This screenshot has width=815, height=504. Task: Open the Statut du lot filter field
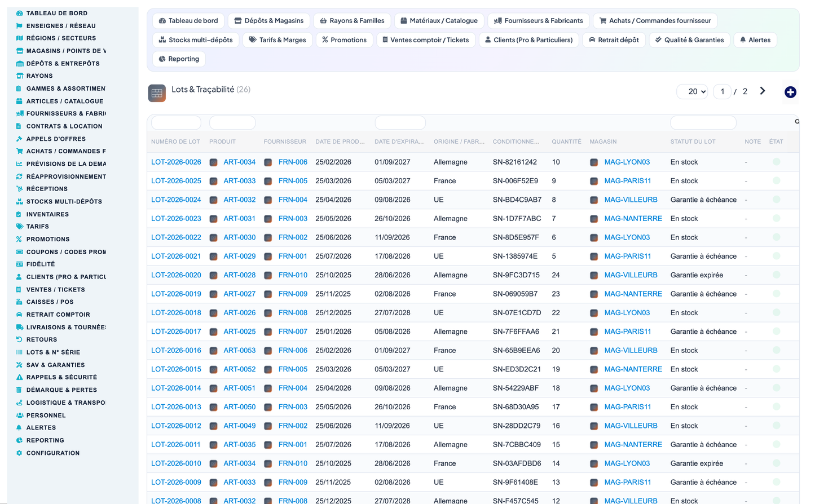pos(703,122)
